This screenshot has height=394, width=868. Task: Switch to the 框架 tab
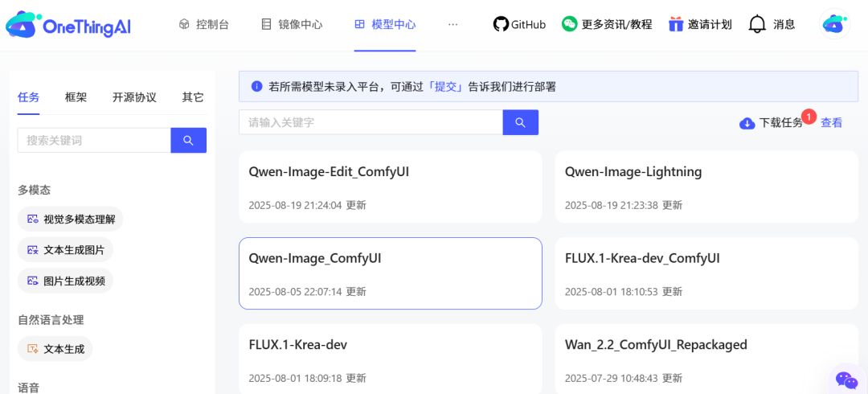pos(76,97)
